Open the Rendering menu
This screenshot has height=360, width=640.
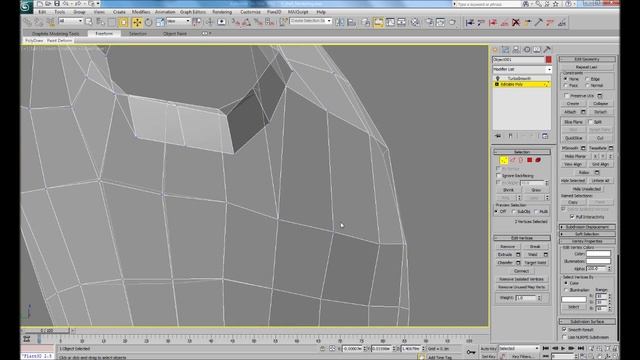tap(222, 12)
